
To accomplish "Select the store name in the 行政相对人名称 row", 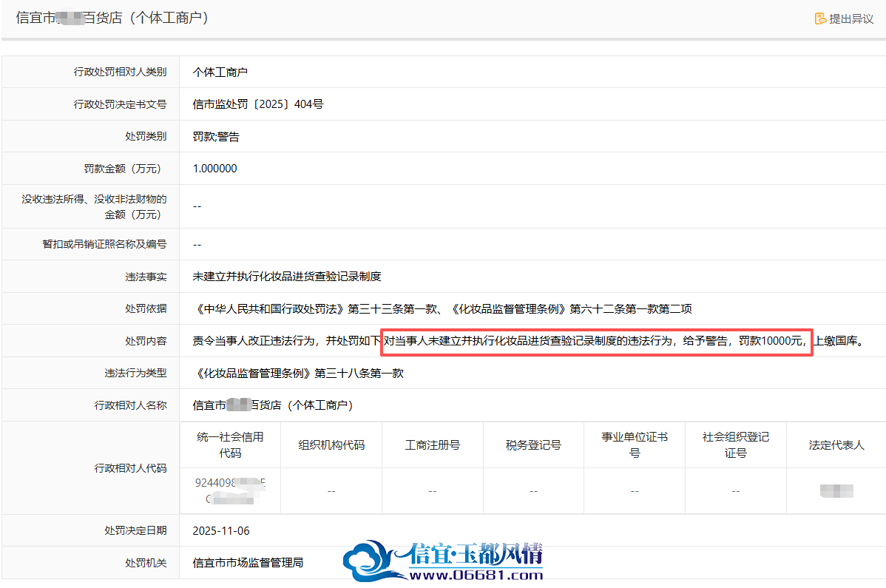I will (273, 405).
